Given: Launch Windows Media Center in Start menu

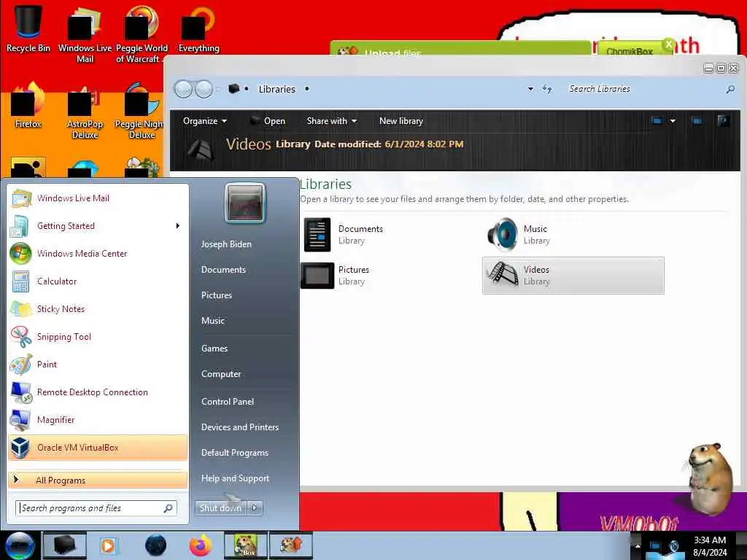Looking at the screenshot, I should (98, 253).
